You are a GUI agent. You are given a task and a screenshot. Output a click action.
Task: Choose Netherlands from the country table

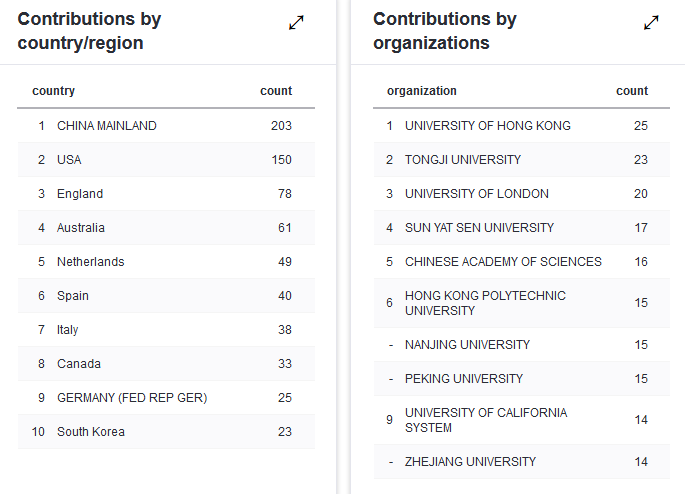pyautogui.click(x=91, y=262)
